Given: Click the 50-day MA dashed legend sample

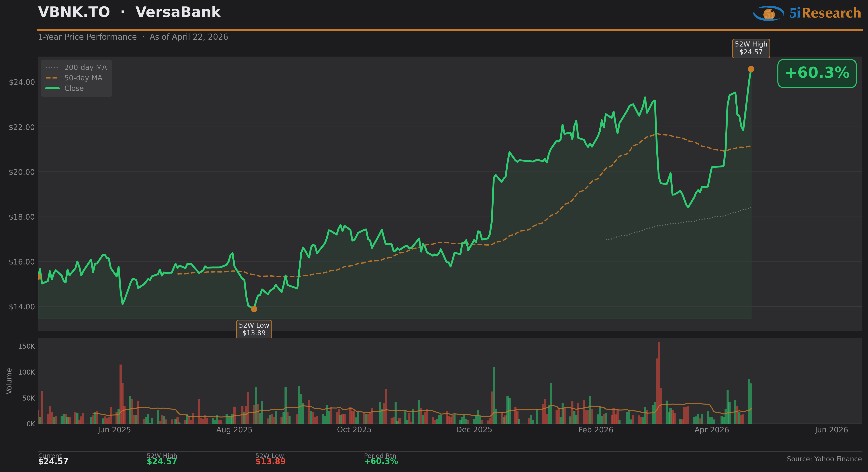Looking at the screenshot, I should pyautogui.click(x=52, y=78).
